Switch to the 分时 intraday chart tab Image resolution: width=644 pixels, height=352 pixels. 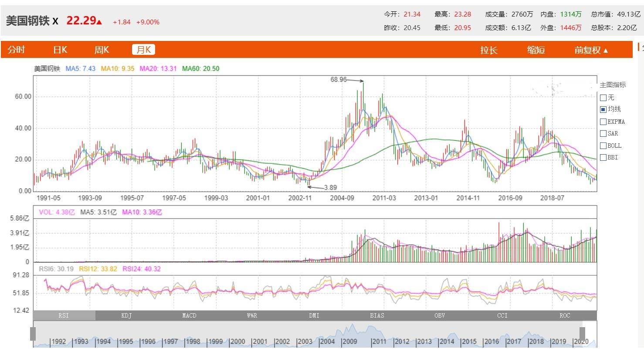click(x=16, y=50)
